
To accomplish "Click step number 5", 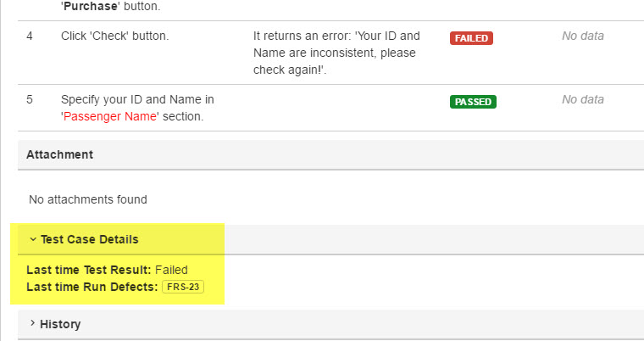I will pyautogui.click(x=30, y=99).
